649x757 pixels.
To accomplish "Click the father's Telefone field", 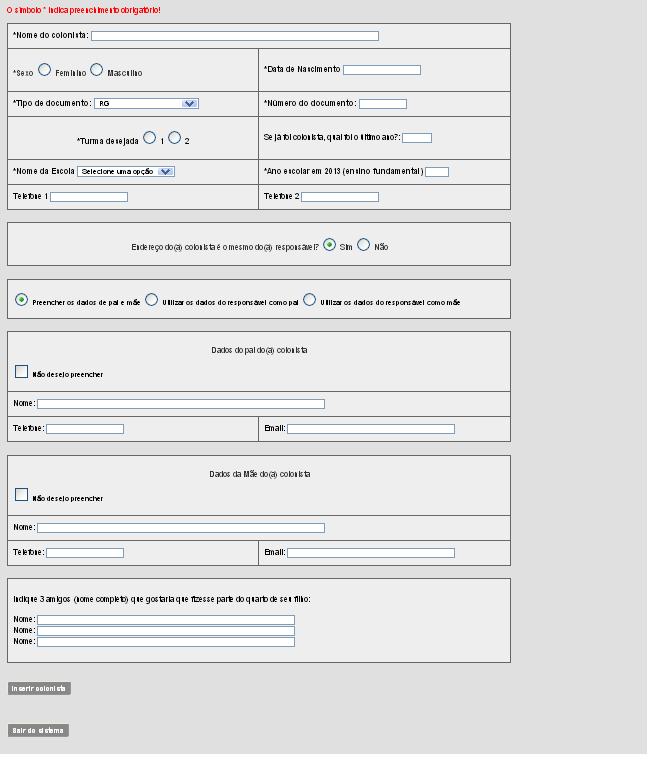I will tap(85, 430).
